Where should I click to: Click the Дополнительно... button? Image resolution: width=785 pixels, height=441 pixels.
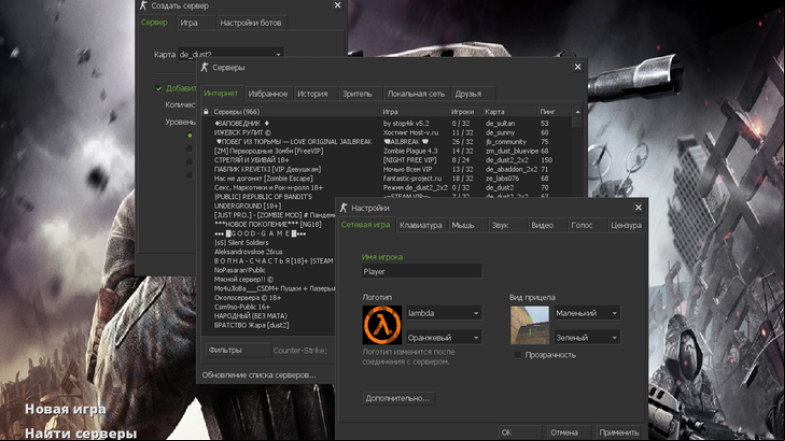point(398,398)
